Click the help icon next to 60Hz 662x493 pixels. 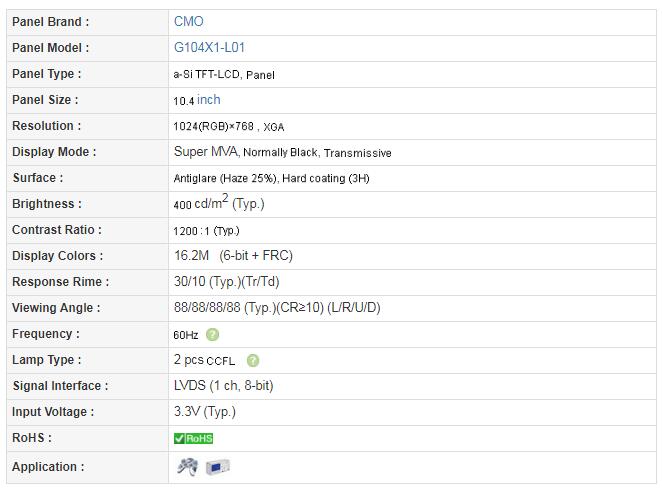pyautogui.click(x=212, y=335)
